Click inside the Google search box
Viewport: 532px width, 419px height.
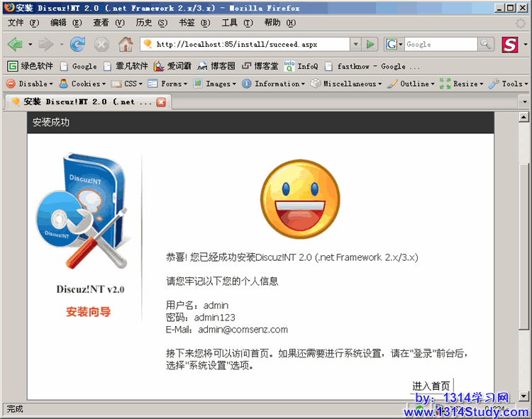pyautogui.click(x=440, y=44)
